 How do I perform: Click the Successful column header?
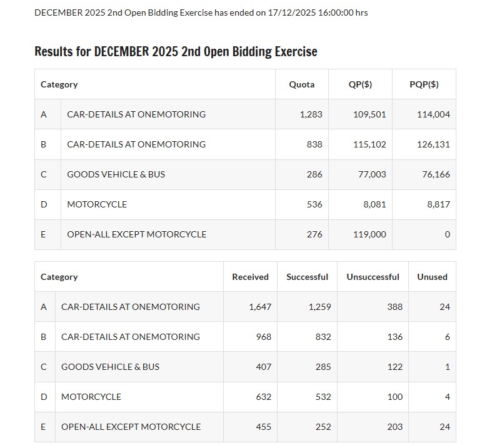click(x=307, y=277)
